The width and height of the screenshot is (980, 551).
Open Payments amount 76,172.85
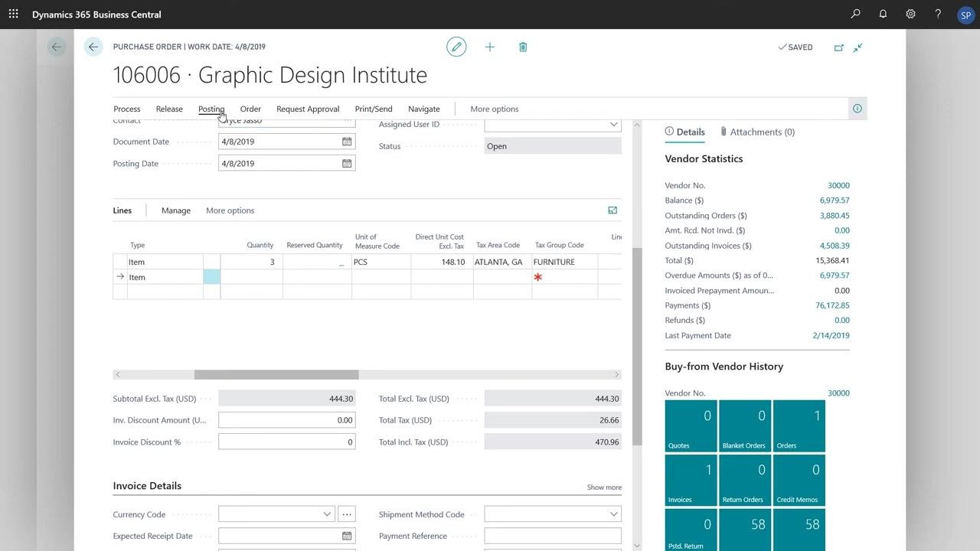pyautogui.click(x=832, y=305)
